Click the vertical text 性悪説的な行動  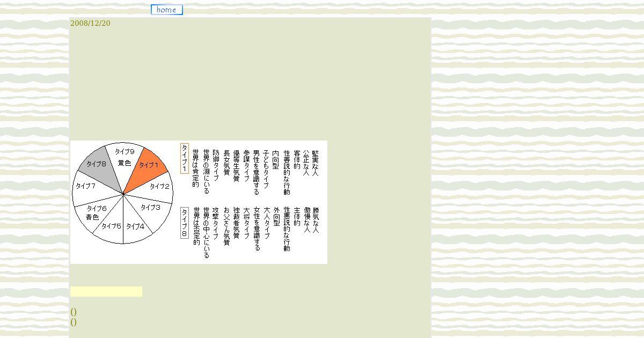287,230
